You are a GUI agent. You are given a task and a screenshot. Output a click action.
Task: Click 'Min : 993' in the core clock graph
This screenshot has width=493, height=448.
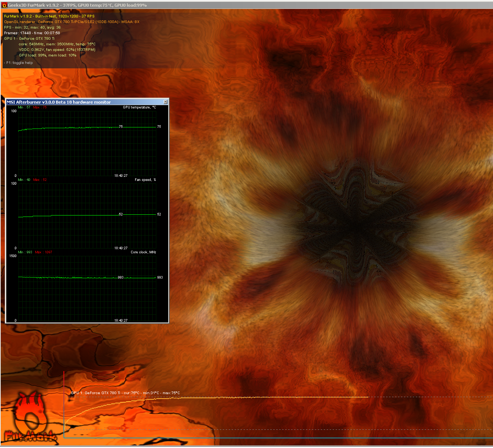tap(25, 252)
